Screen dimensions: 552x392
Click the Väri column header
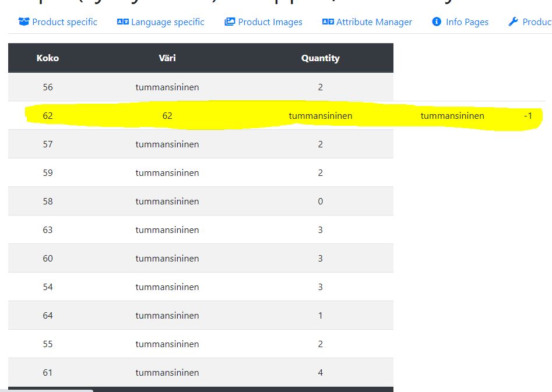pyautogui.click(x=167, y=58)
